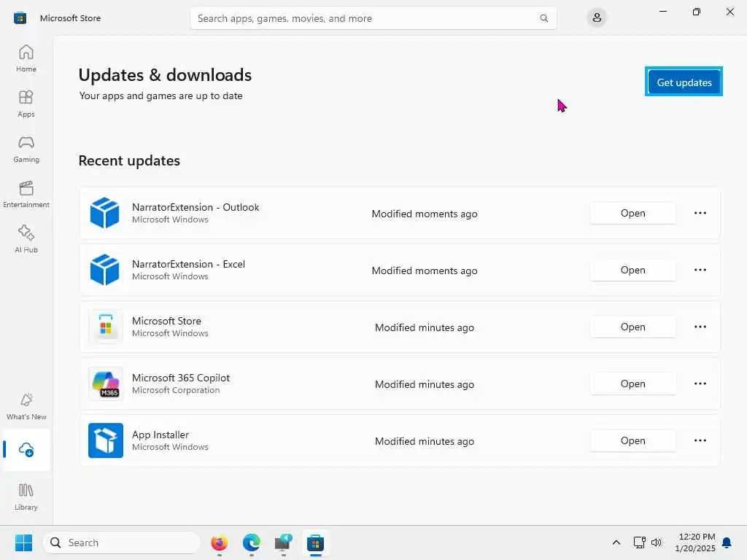Open Microsoft Store from the list
Image resolution: width=747 pixels, height=560 pixels.
[x=632, y=327]
